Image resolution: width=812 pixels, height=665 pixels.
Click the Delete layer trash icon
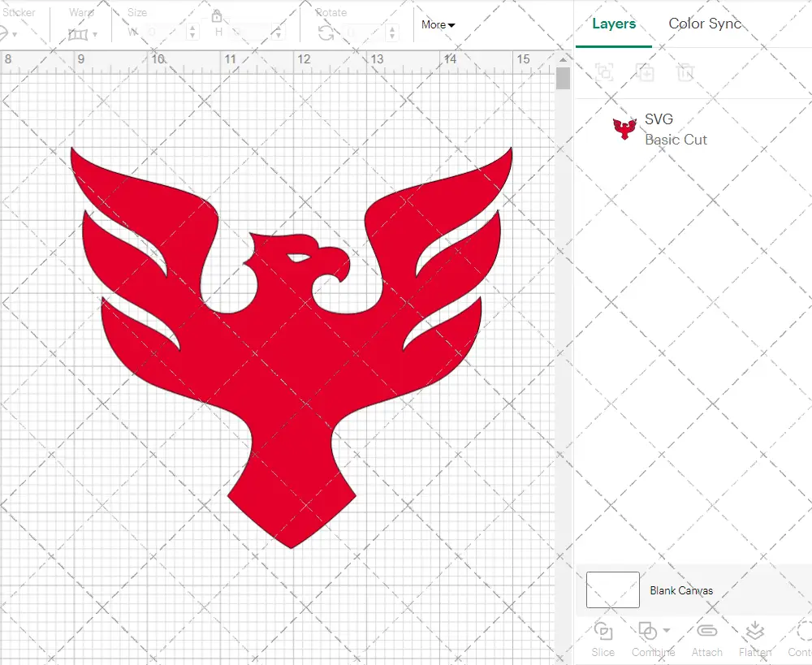coord(685,72)
